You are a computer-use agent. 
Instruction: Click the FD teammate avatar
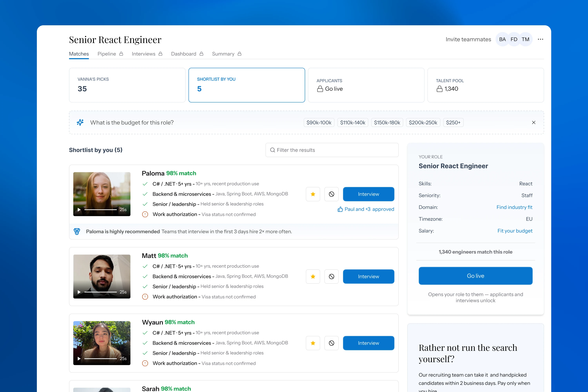click(514, 39)
